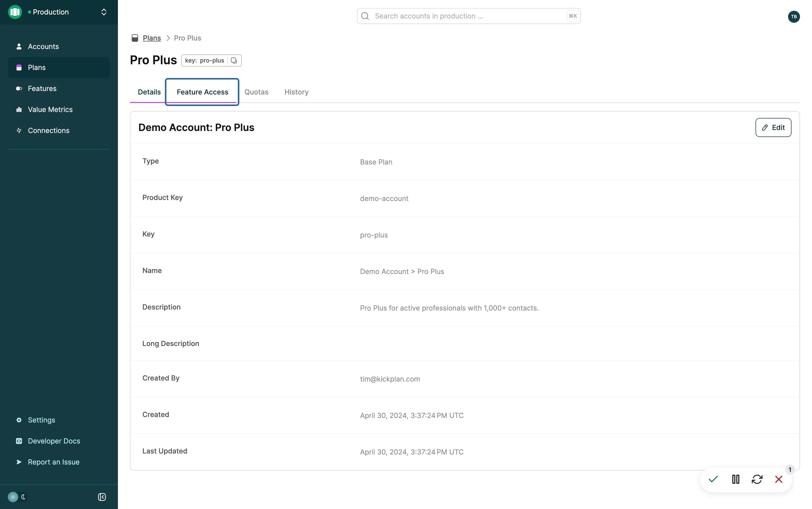Click Report an Issue link
Image resolution: width=812 pixels, height=509 pixels.
pos(59,462)
